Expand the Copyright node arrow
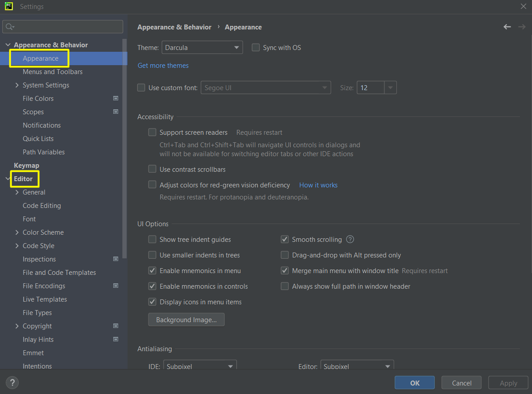The height and width of the screenshot is (394, 532). 17,326
